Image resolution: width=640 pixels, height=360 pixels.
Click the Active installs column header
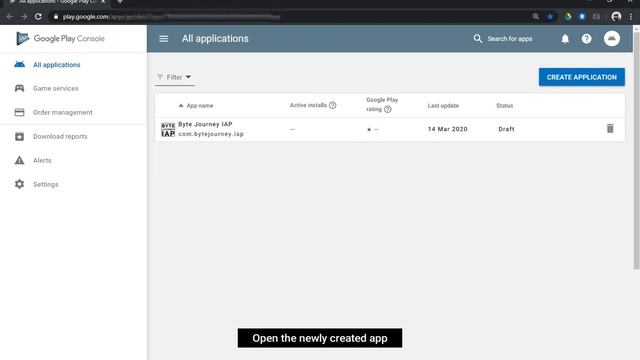tap(308, 105)
